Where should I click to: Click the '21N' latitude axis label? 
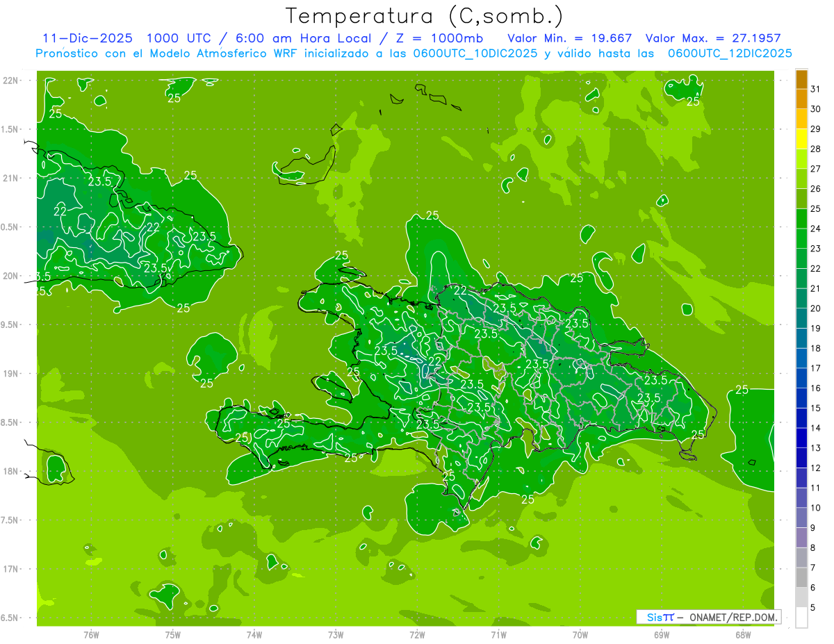(x=12, y=179)
